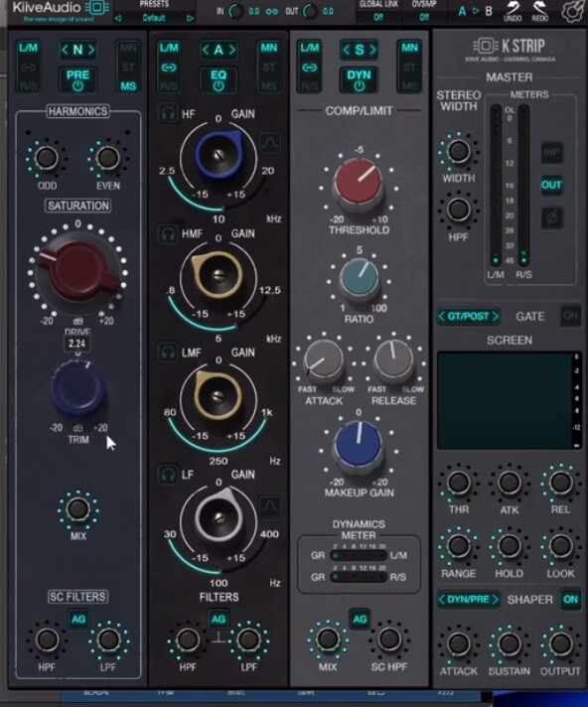This screenshot has height=707, width=588.
Task: Click the blue TRIM knob
Action: (78, 388)
